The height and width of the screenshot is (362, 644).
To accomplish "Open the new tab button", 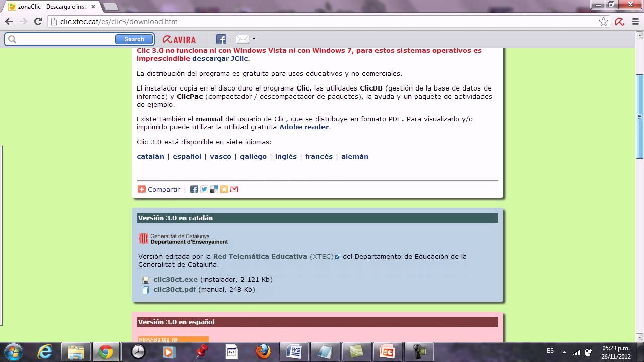I will pyautogui.click(x=110, y=7).
